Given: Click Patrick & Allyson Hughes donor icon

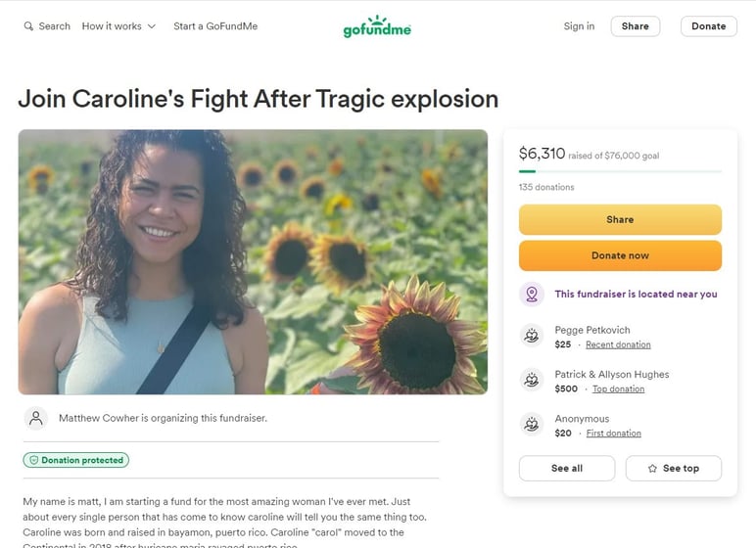Looking at the screenshot, I should [x=532, y=381].
